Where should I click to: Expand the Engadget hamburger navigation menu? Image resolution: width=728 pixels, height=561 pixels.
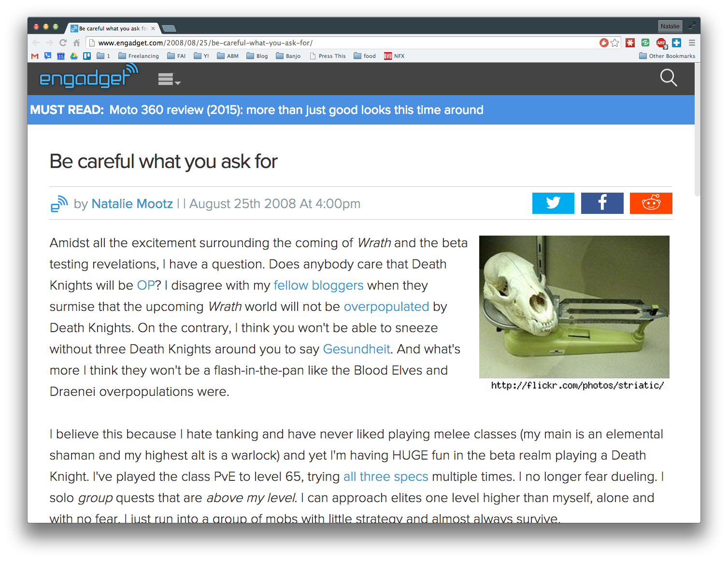(169, 79)
